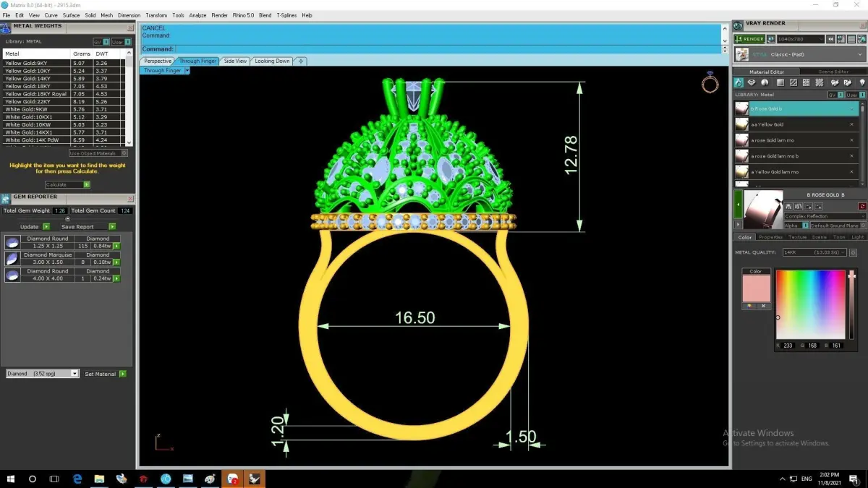Switch to the Scene Editor tab

833,72
